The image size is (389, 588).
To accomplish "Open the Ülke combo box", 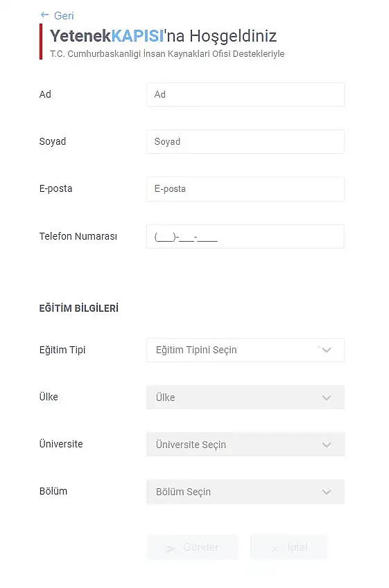I will point(245,398).
